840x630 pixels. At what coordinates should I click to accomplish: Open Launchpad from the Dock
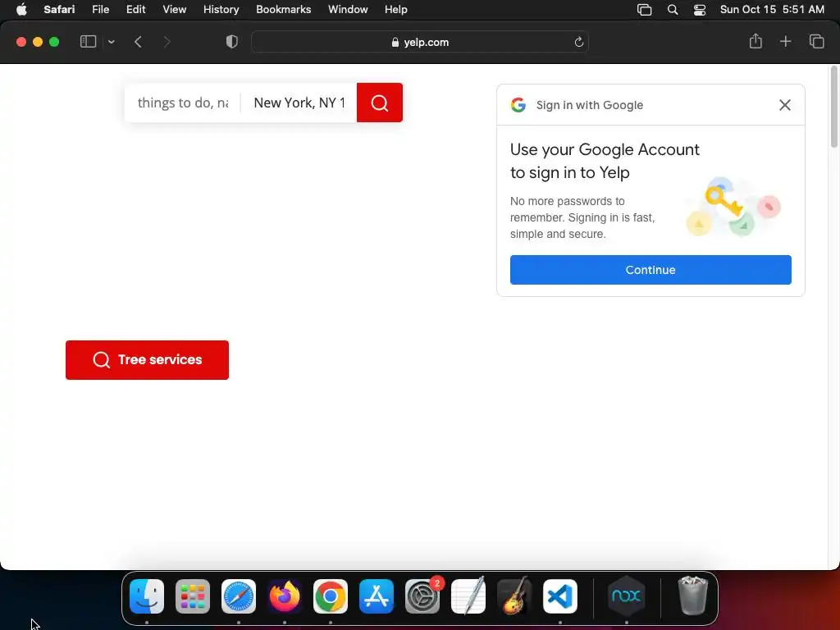[x=193, y=596]
